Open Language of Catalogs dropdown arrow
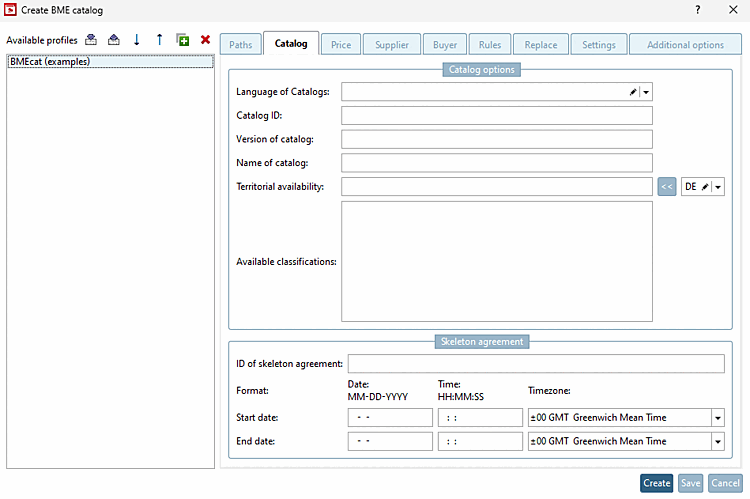This screenshot has width=750, height=499. pyautogui.click(x=646, y=92)
